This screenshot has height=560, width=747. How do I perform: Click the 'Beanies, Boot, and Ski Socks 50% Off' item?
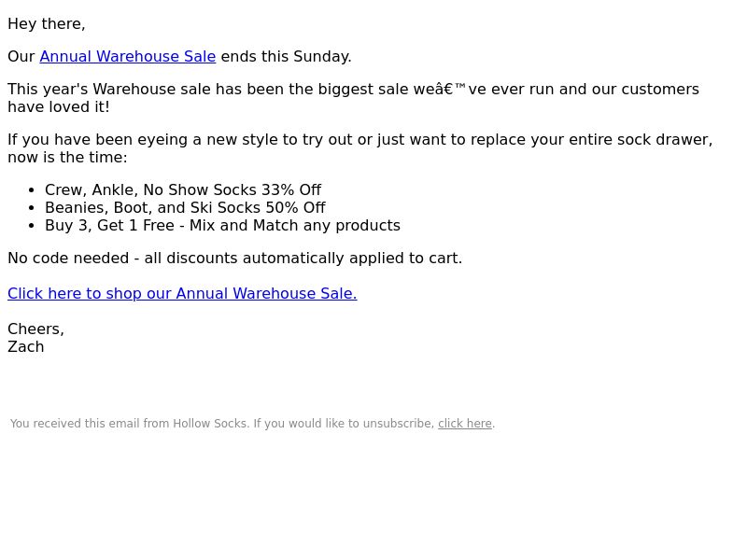point(185,208)
